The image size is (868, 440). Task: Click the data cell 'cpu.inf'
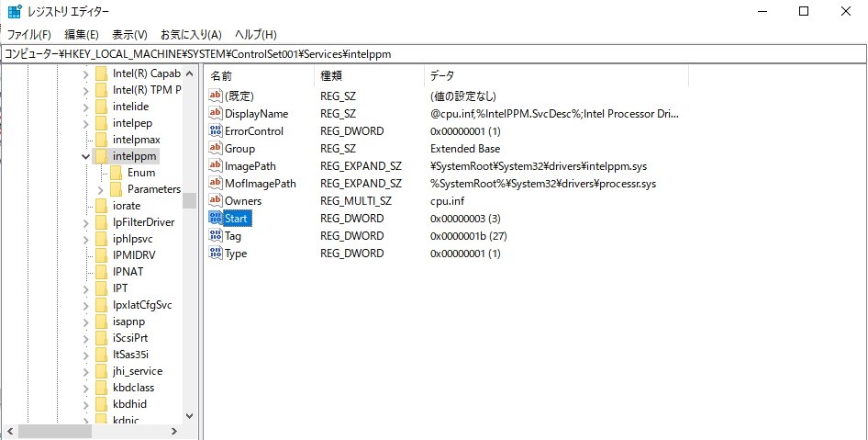[447, 200]
